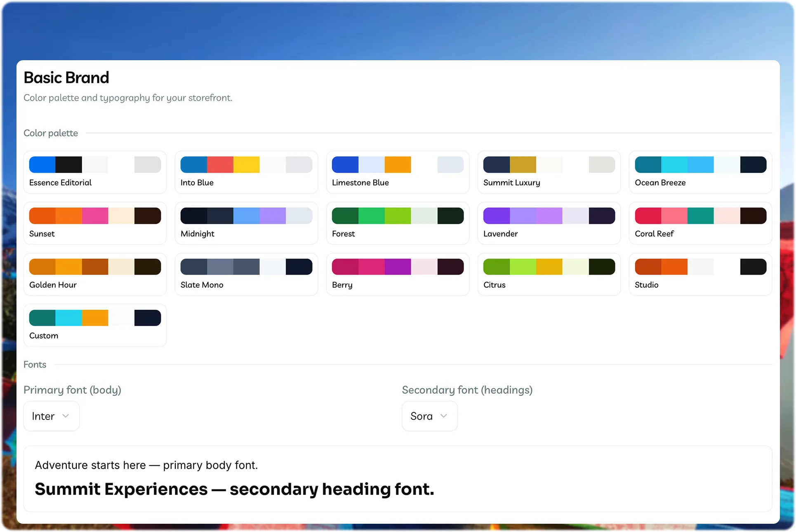Viewport: 796px width, 532px height.
Task: Select the Slate Mono palette
Action: [246, 274]
